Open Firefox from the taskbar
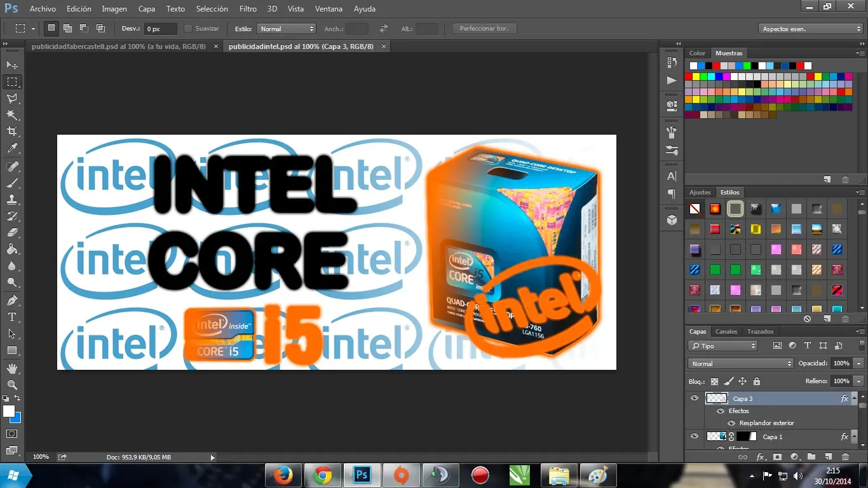Image resolution: width=868 pixels, height=488 pixels. point(283,475)
